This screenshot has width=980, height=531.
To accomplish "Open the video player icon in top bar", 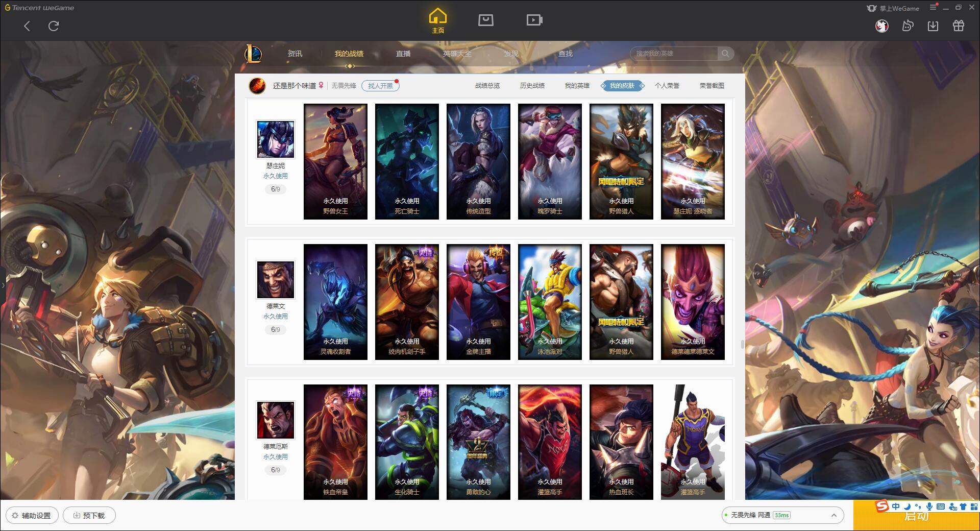I will pyautogui.click(x=534, y=20).
